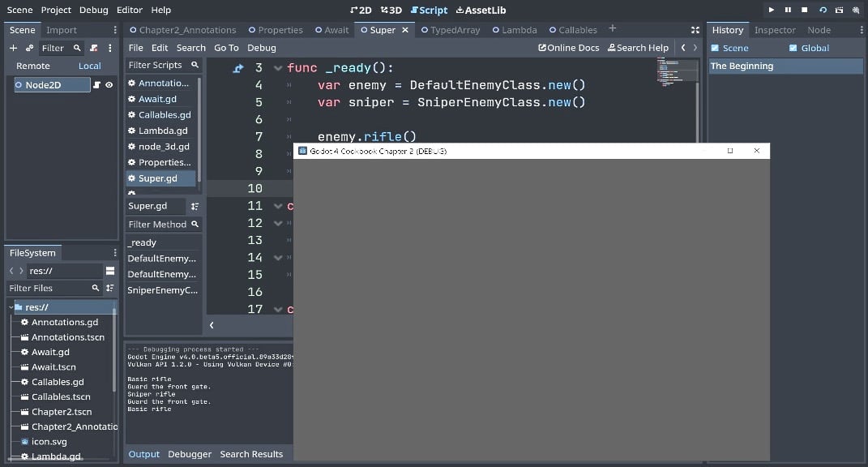Image resolution: width=868 pixels, height=467 pixels.
Task: Open the right dock options menu
Action: 862,30
